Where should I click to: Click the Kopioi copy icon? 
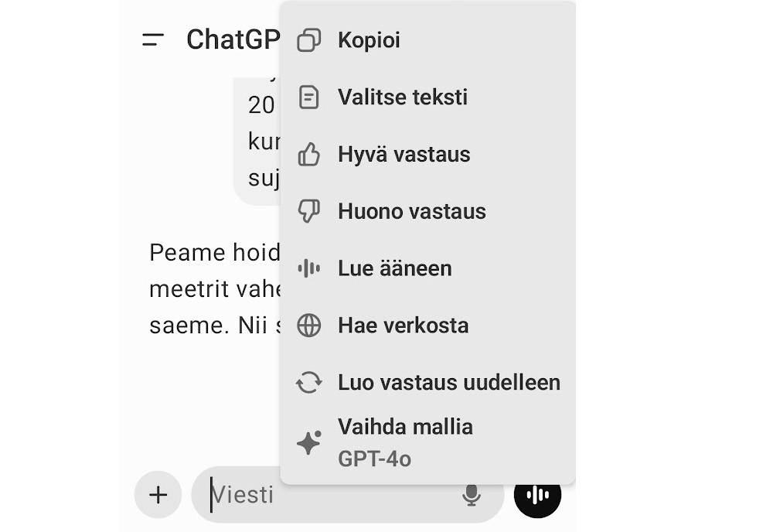(309, 40)
